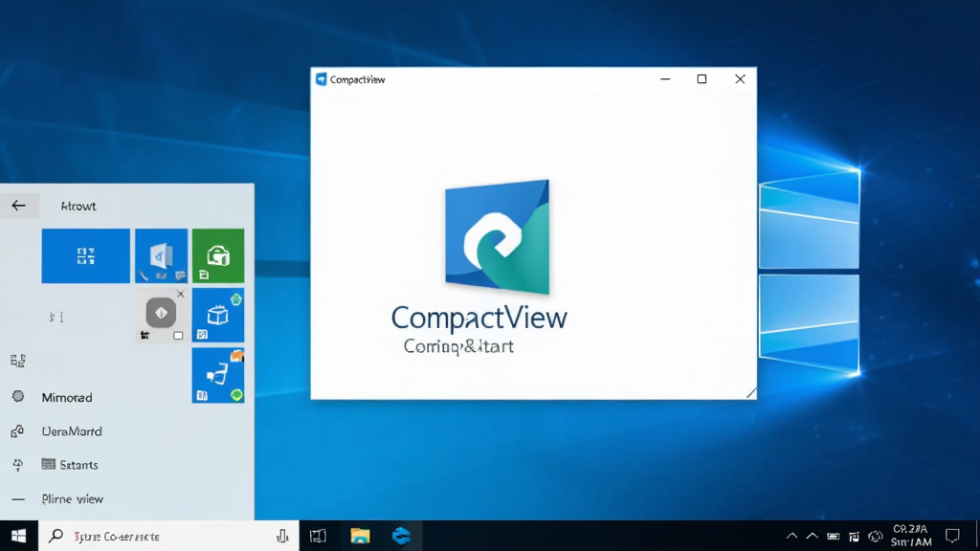Click the volume tray icon
The image size is (980, 551).
tap(876, 536)
